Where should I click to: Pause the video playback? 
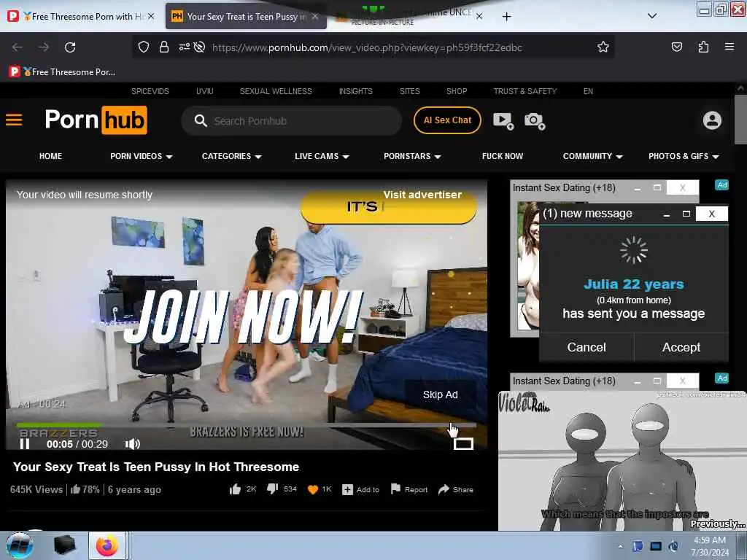pos(25,444)
